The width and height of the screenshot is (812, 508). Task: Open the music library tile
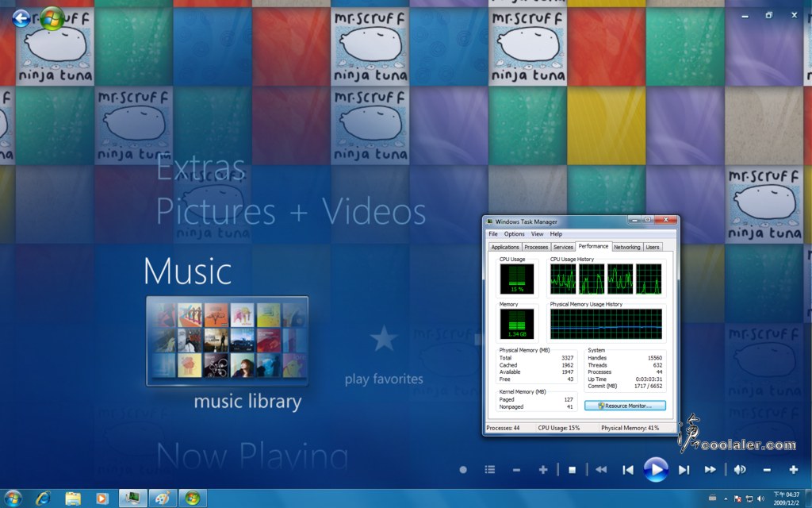pos(228,341)
